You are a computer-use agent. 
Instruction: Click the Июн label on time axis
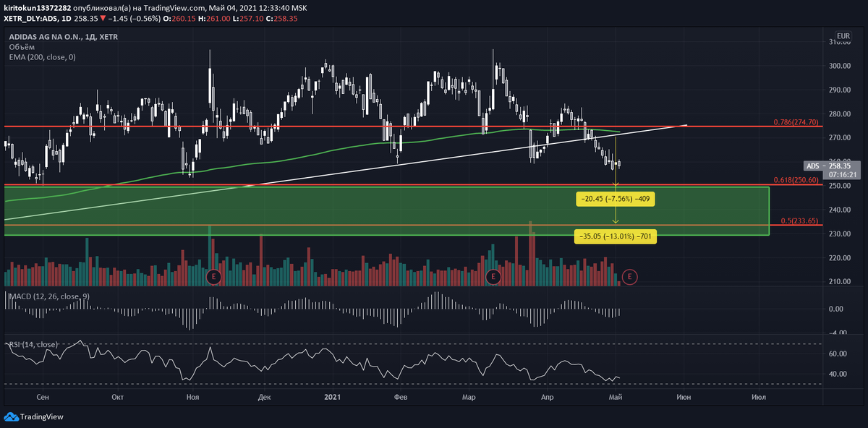683,397
